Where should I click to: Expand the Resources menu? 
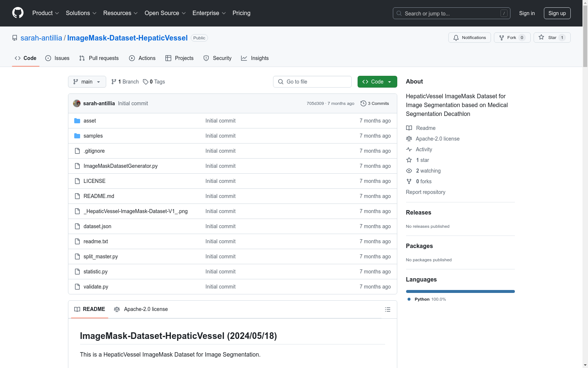[121, 13]
